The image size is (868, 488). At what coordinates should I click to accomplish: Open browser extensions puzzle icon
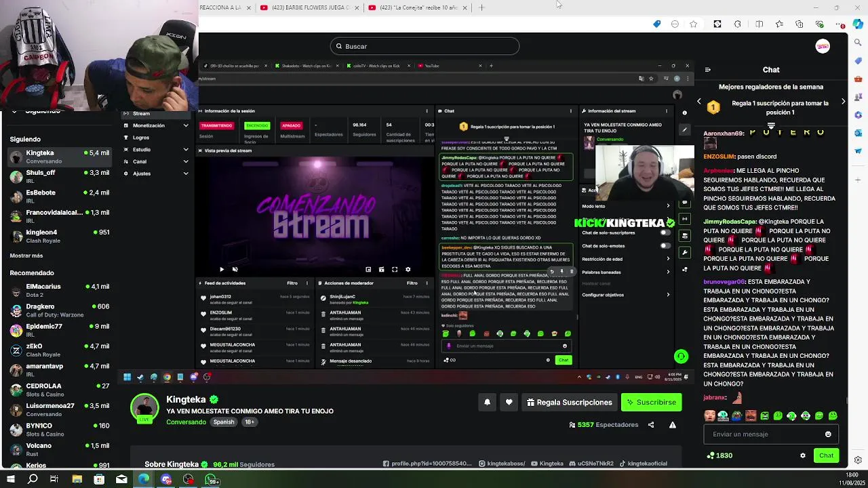tap(738, 24)
